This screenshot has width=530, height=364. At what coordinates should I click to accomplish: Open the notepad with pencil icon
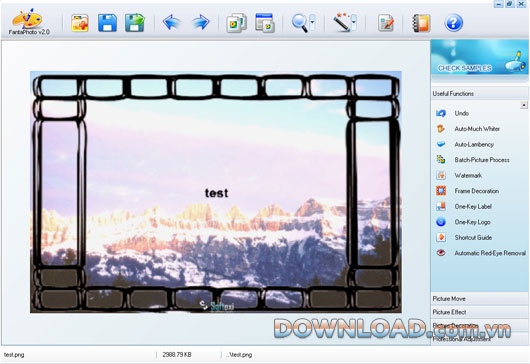tap(386, 23)
